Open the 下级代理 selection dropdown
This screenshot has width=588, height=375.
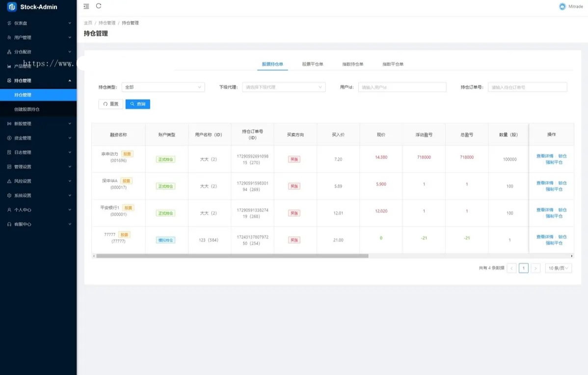coord(284,87)
